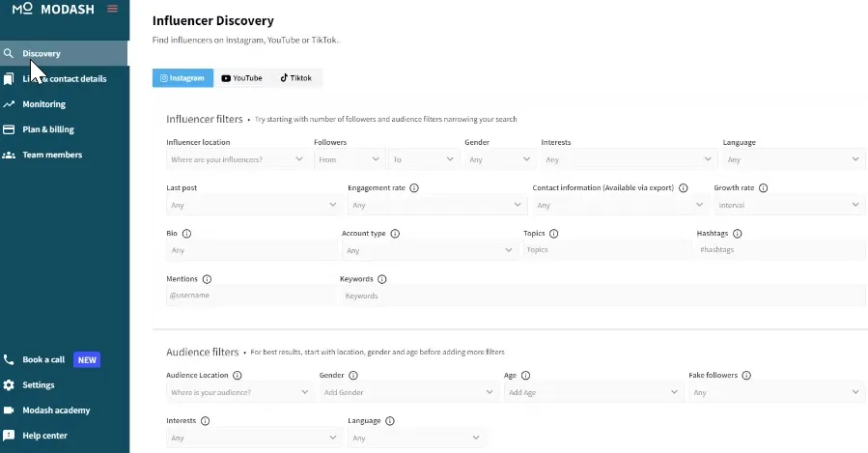Show info tooltip for Growth rate
The image size is (868, 453).
764,187
